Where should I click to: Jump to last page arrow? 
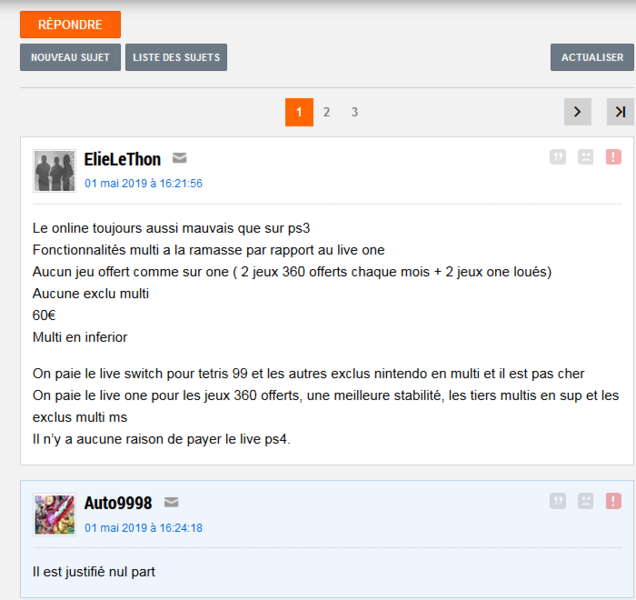[x=620, y=112]
